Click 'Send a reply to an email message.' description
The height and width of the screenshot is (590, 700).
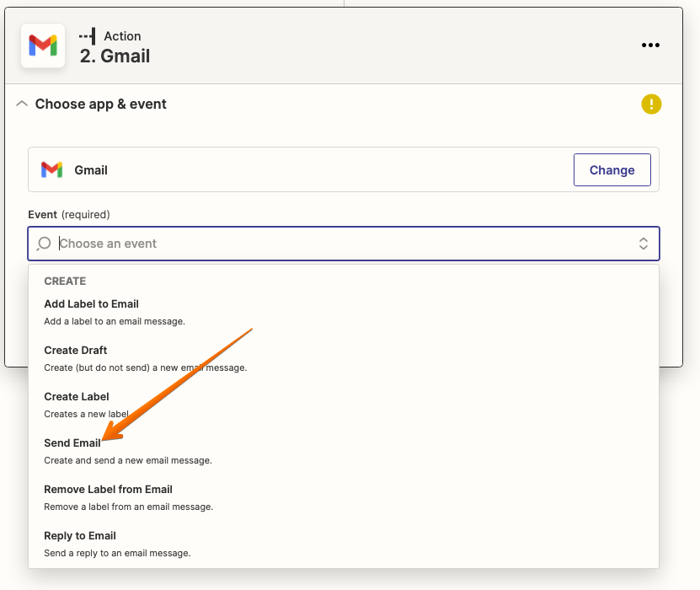click(x=117, y=553)
